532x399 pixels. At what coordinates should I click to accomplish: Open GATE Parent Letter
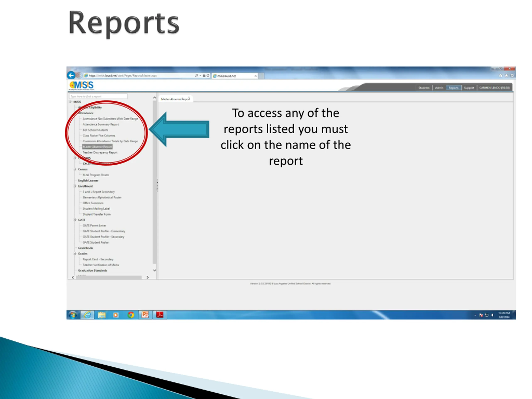click(95, 226)
